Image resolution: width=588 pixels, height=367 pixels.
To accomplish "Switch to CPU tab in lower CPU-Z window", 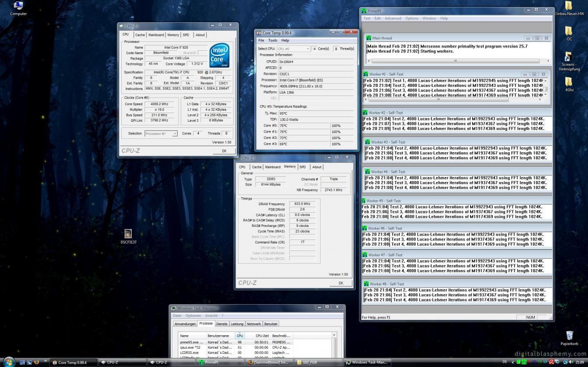I will (242, 167).
